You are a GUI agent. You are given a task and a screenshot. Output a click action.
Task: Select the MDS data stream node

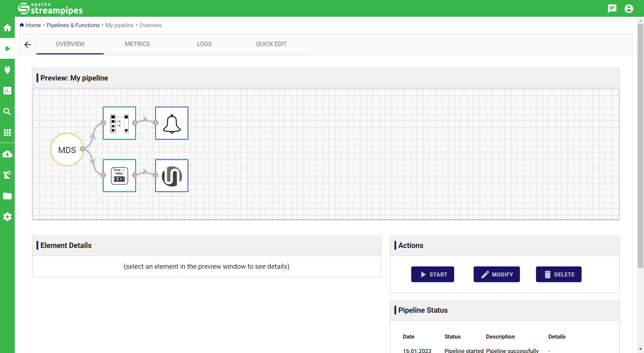(x=67, y=150)
